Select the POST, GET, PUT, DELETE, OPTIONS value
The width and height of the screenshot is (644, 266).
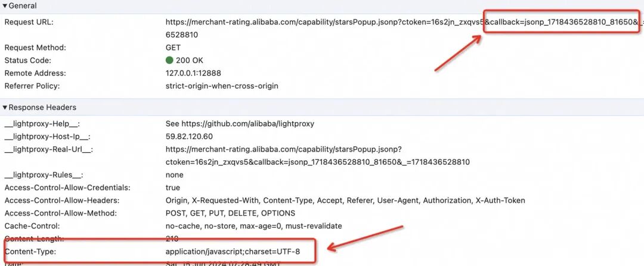230,213
